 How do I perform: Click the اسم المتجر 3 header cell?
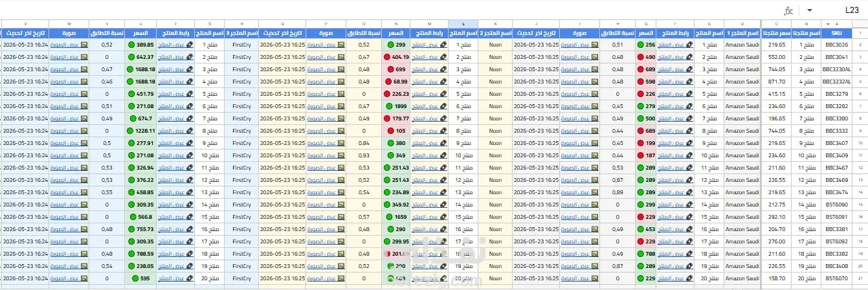pyautogui.click(x=241, y=33)
